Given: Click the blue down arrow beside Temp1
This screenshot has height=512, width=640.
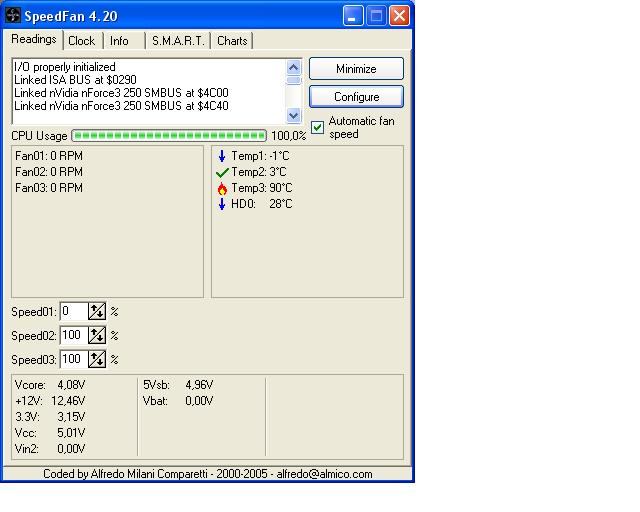Looking at the screenshot, I should point(222,156).
